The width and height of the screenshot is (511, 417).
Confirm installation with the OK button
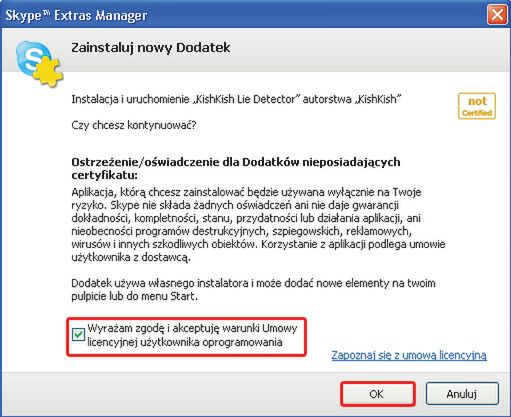click(x=378, y=394)
